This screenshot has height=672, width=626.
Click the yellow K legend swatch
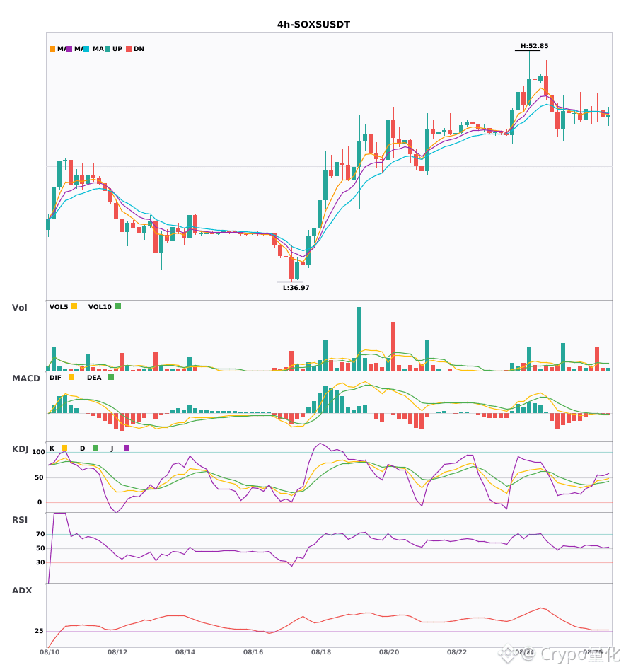(64, 448)
